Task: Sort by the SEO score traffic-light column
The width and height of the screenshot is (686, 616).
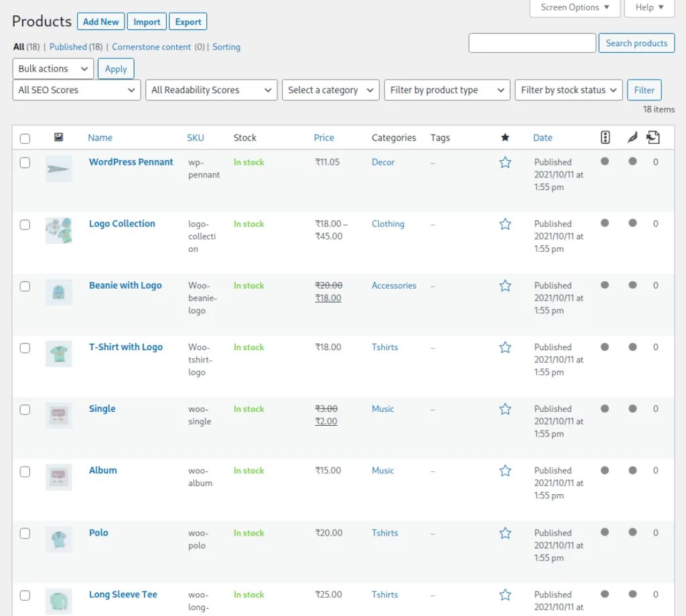Action: point(605,137)
